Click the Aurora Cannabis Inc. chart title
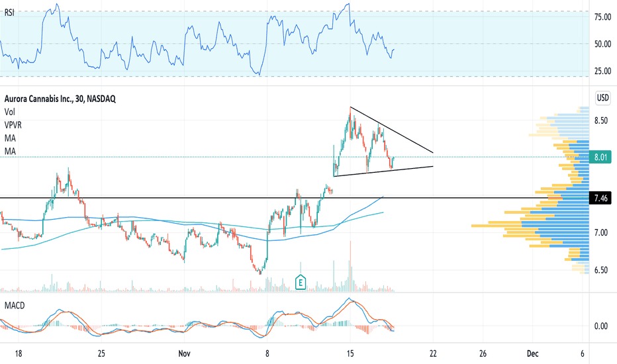The image size is (617, 364). (x=60, y=99)
